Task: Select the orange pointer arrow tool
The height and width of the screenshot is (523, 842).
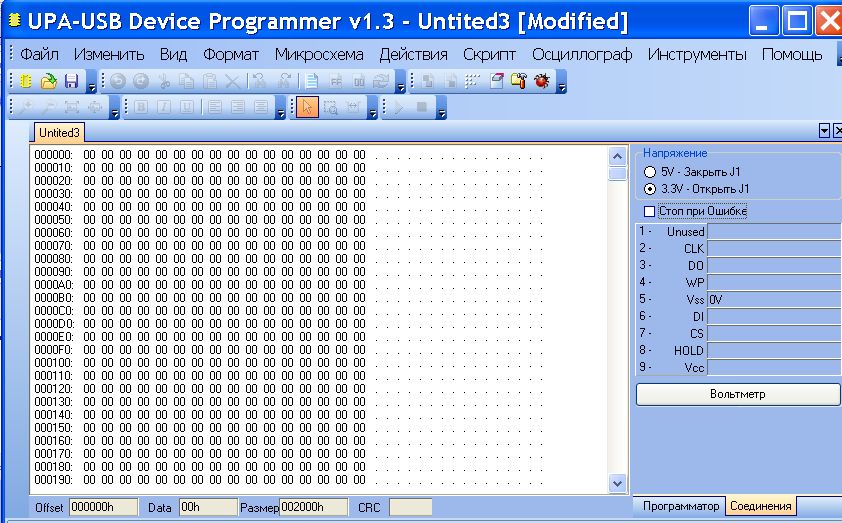Action: click(x=307, y=107)
